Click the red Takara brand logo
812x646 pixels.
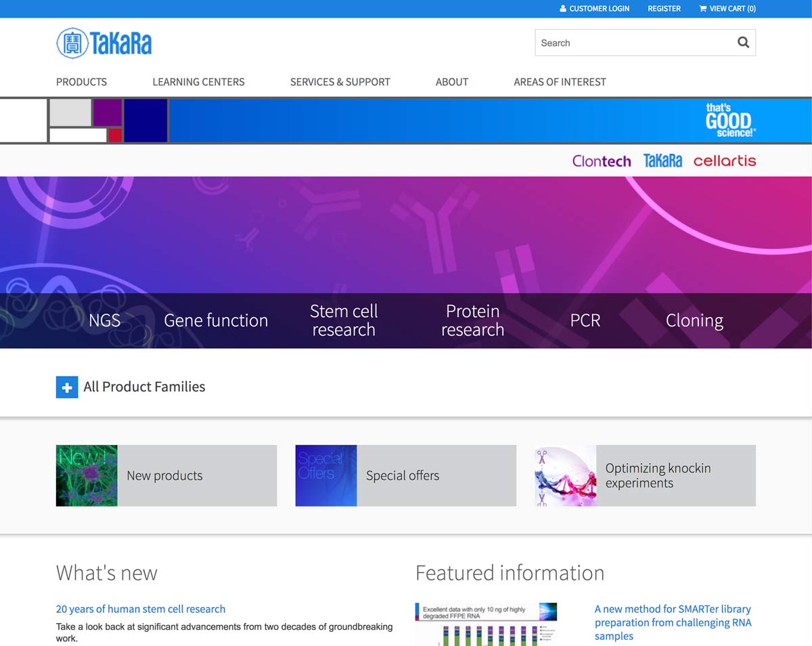pos(662,161)
